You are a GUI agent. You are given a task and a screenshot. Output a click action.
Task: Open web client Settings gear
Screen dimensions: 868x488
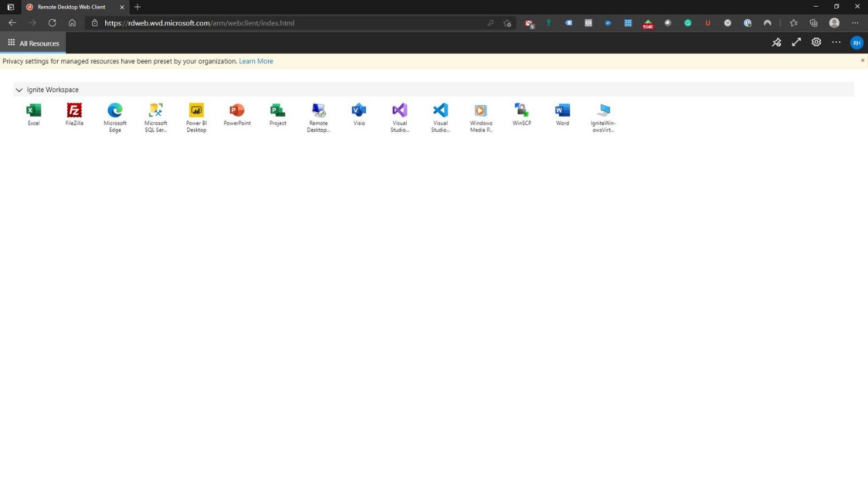point(816,42)
